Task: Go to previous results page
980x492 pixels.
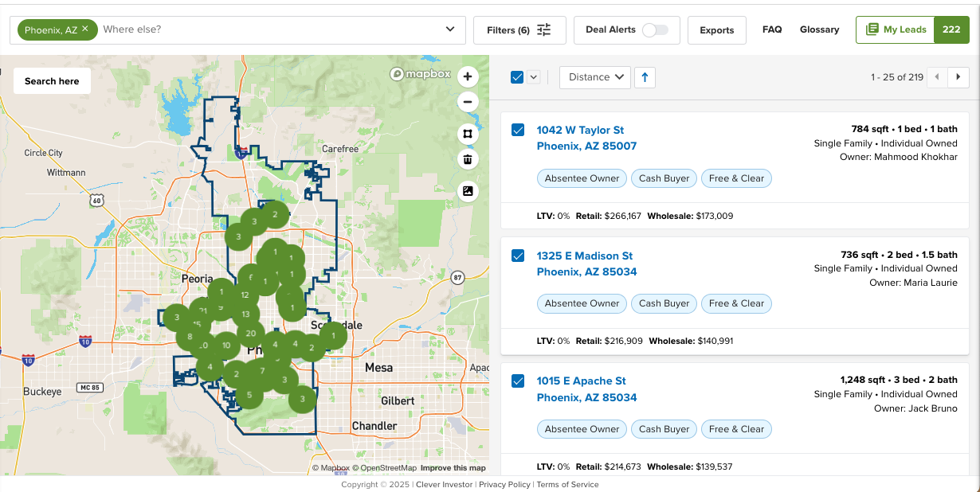Action: 938,77
